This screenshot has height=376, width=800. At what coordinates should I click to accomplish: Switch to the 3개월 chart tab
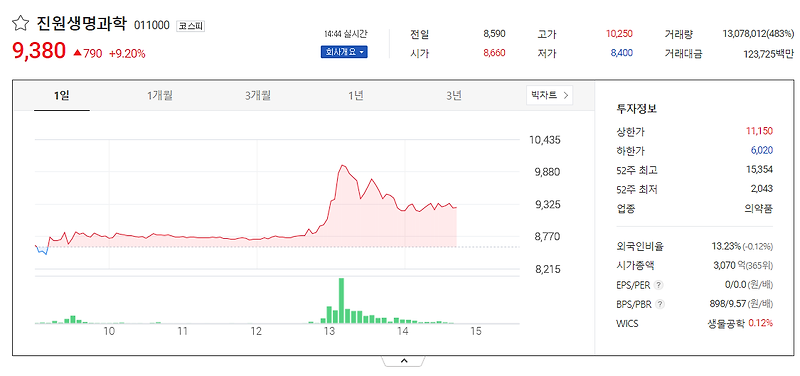pyautogui.click(x=258, y=95)
